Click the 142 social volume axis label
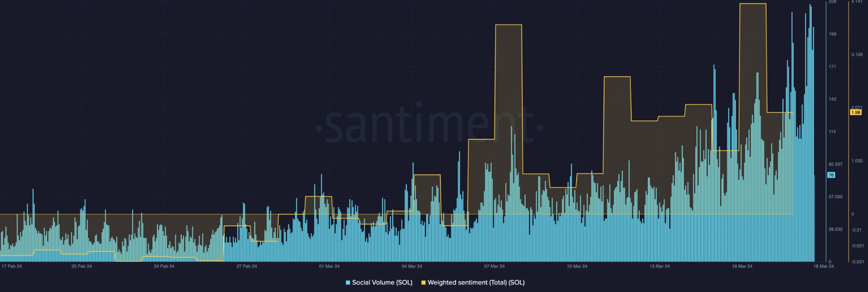The height and width of the screenshot is (292, 868). pyautogui.click(x=832, y=99)
